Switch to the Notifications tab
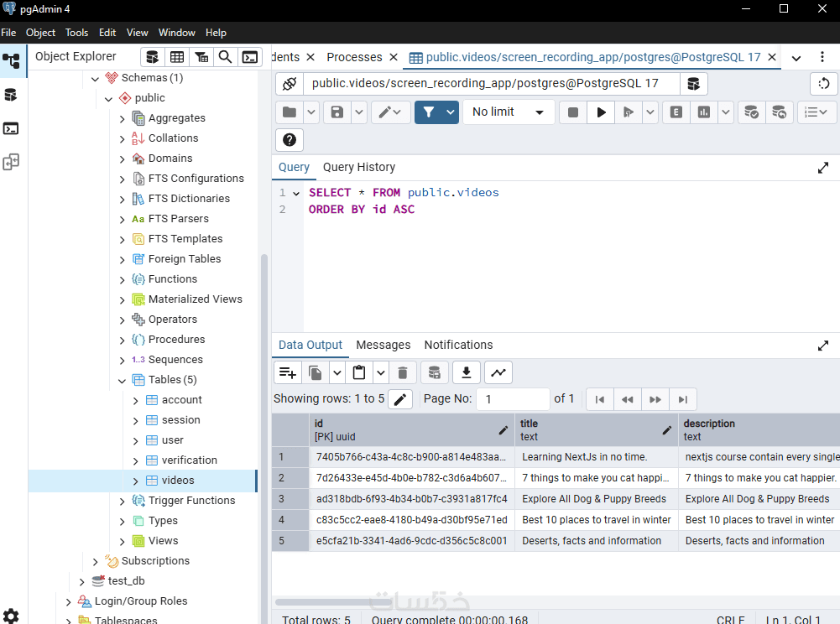This screenshot has width=840, height=624. tap(458, 345)
